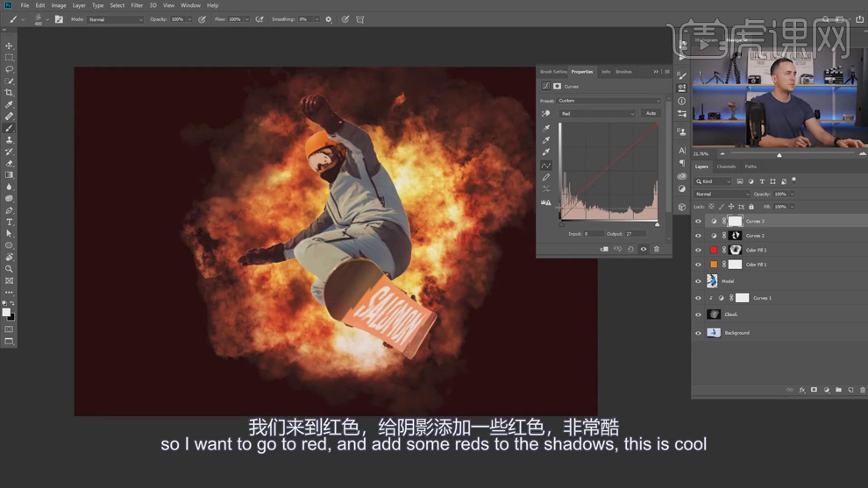Viewport: 868px width, 488px height.
Task: Click the add layer style fx icon
Action: [801, 390]
